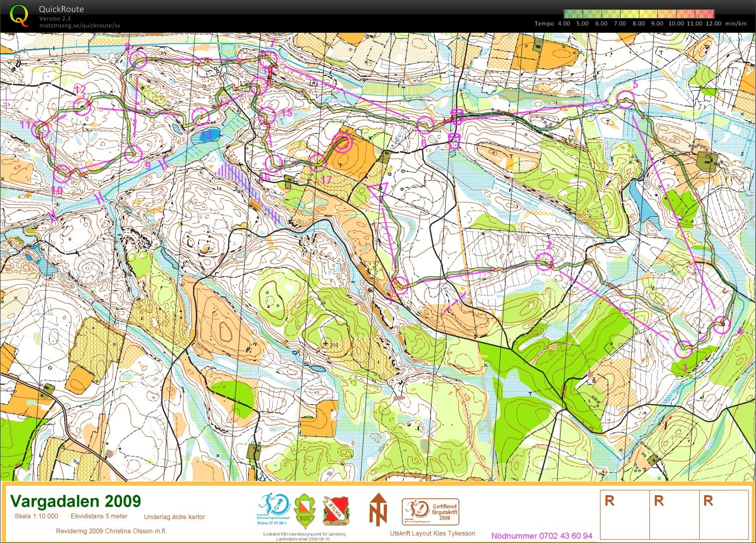Select control circle 5 on the map
Image resolution: width=756 pixels, height=543 pixels.
(x=626, y=100)
